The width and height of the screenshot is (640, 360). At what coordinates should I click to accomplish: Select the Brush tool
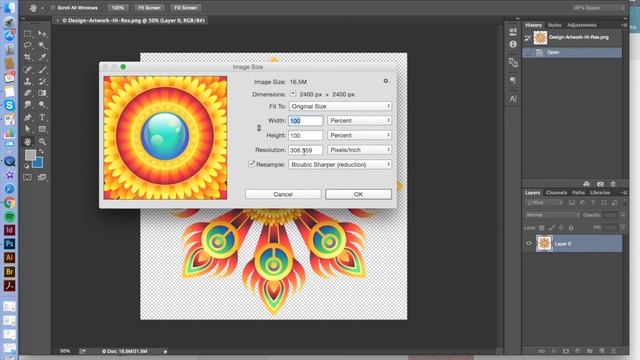click(42, 69)
